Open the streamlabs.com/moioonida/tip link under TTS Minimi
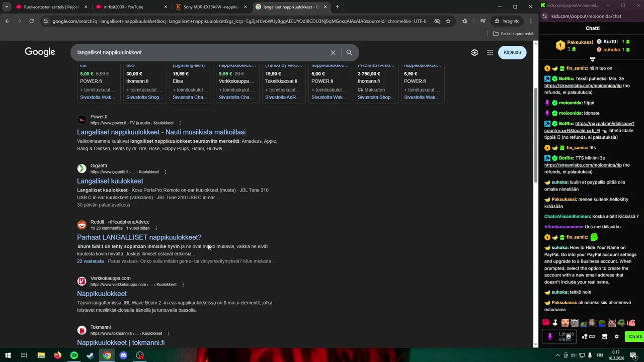Viewport: 644px width, 362px height. pyautogui.click(x=583, y=165)
